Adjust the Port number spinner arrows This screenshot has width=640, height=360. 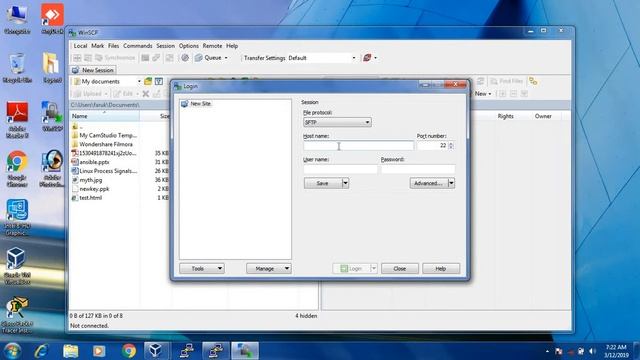click(451, 146)
